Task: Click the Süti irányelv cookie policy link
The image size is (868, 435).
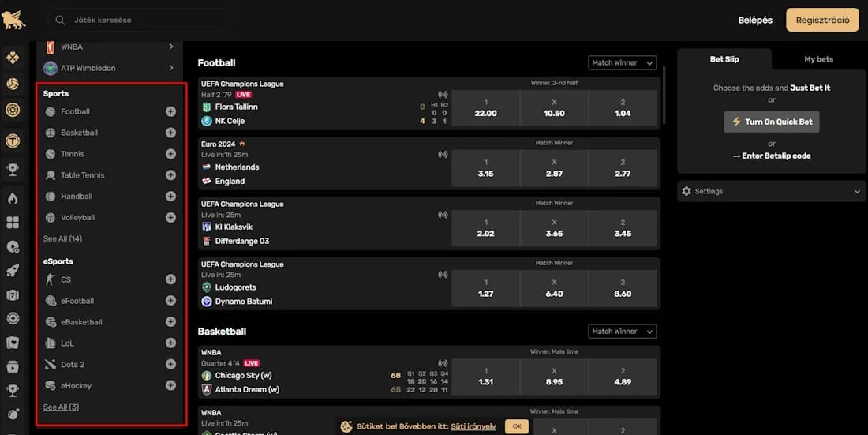Action: pos(473,426)
